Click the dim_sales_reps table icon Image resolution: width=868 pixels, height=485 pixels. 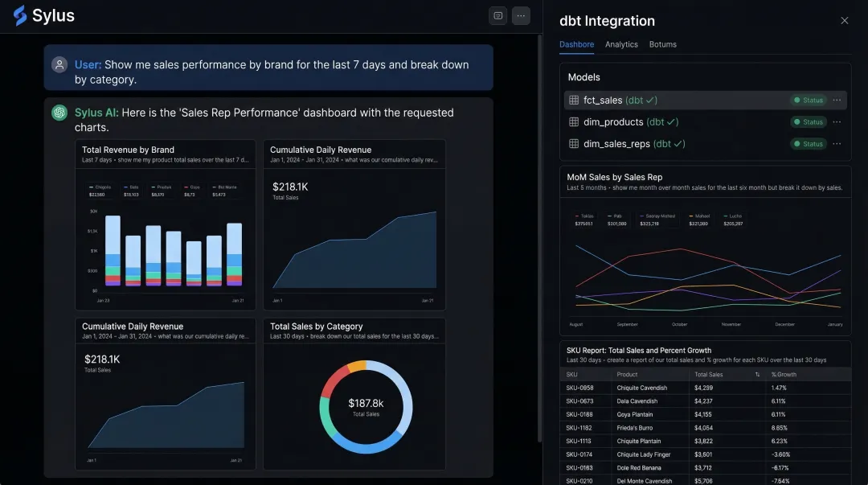(x=573, y=143)
